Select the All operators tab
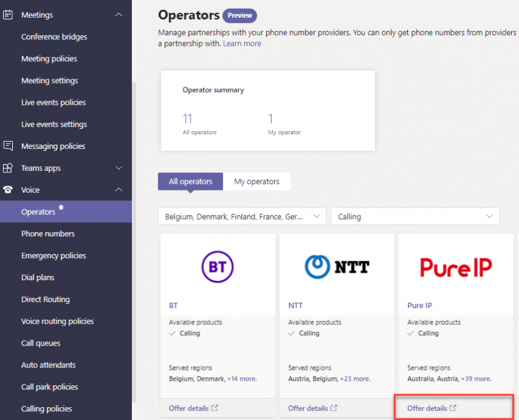 coord(190,181)
